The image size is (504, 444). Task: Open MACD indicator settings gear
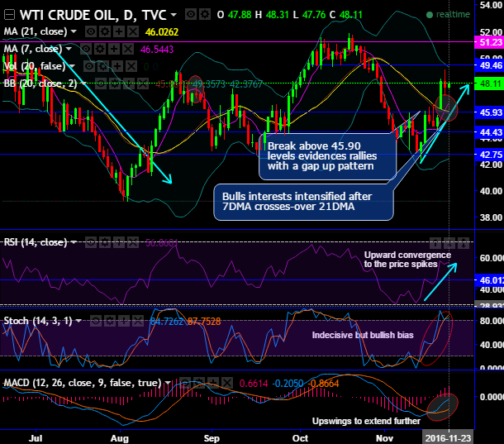[199, 383]
